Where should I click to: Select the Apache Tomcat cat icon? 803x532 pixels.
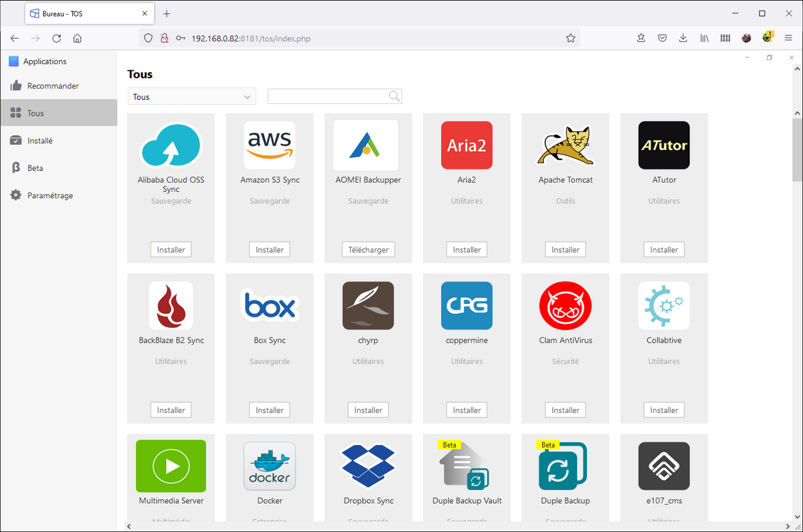coord(565,145)
